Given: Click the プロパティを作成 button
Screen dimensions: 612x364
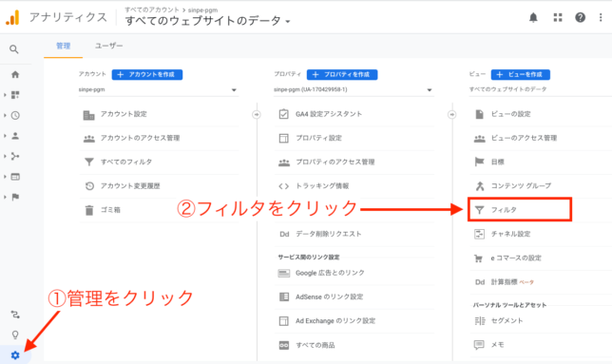Looking at the screenshot, I should [342, 74].
